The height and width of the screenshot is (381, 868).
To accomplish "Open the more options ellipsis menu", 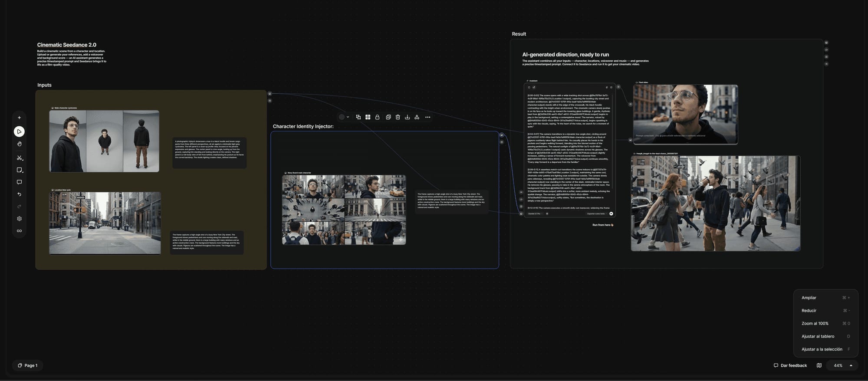I will point(428,117).
